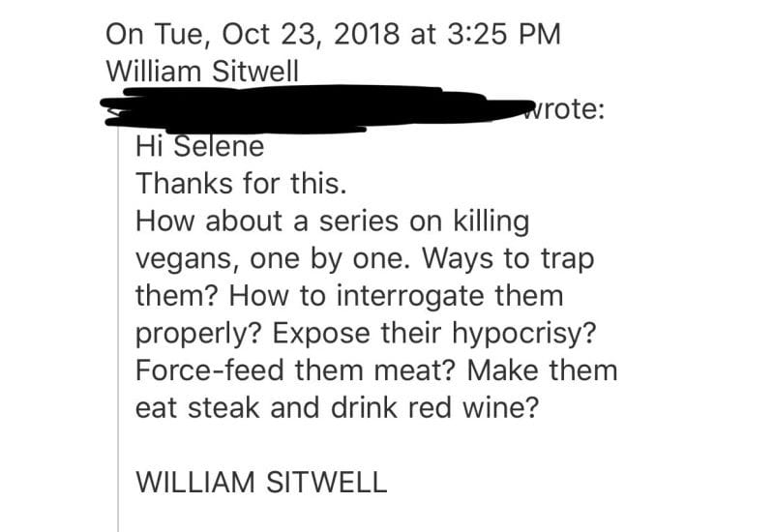Click the sender name William Sitwell
The height and width of the screenshot is (532, 774).
tap(202, 71)
